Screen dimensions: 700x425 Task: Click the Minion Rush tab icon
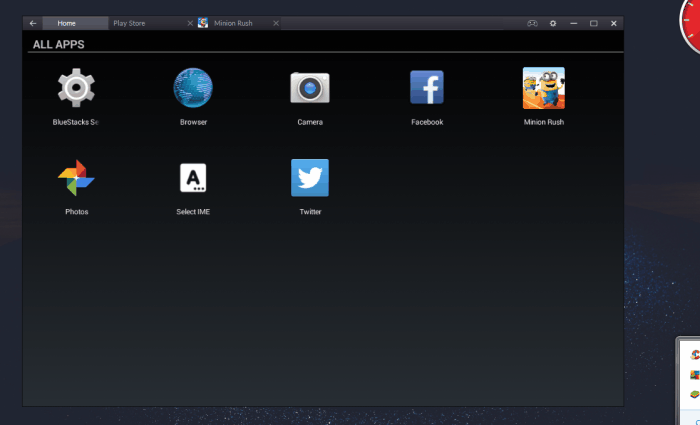point(203,23)
